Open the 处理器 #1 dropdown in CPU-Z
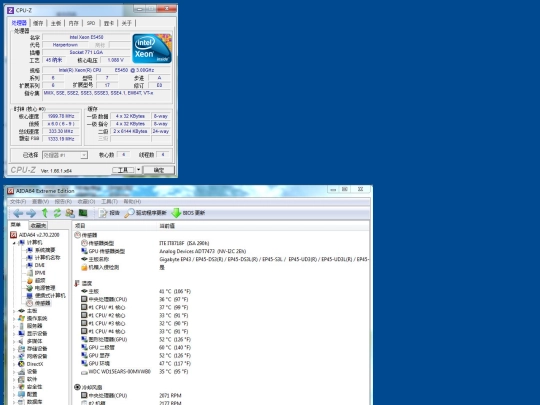540x405 pixels. pyautogui.click(x=65, y=155)
